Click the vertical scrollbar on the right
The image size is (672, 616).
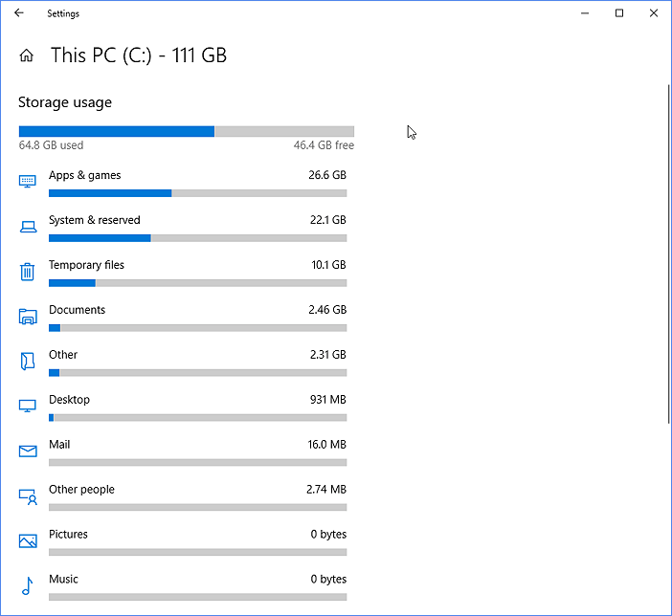(668, 254)
